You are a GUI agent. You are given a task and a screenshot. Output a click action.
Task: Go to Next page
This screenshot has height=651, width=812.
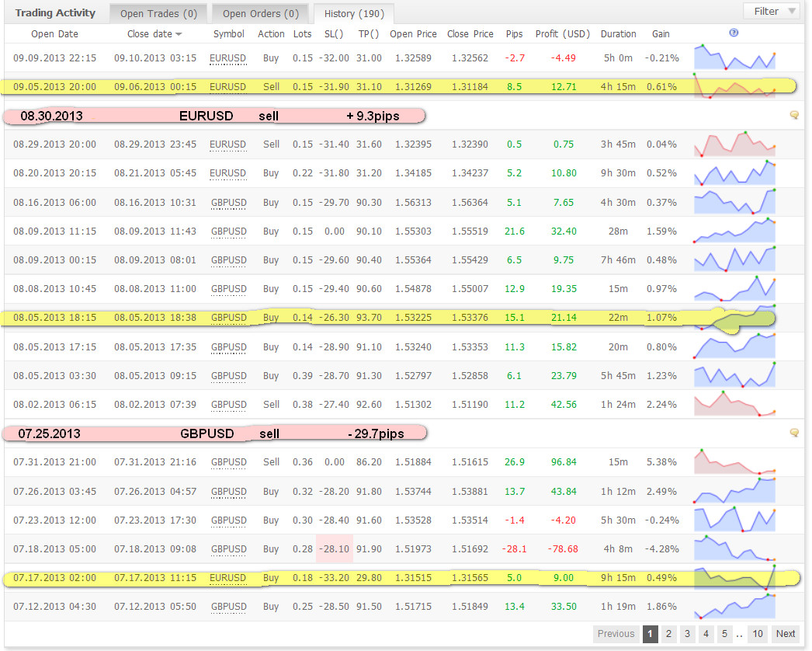point(785,633)
